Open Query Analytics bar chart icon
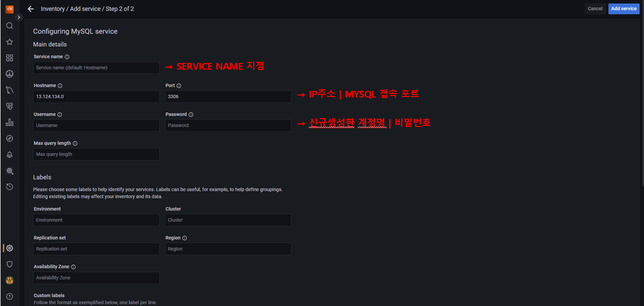The width and height of the screenshot is (644, 306). pos(9,122)
